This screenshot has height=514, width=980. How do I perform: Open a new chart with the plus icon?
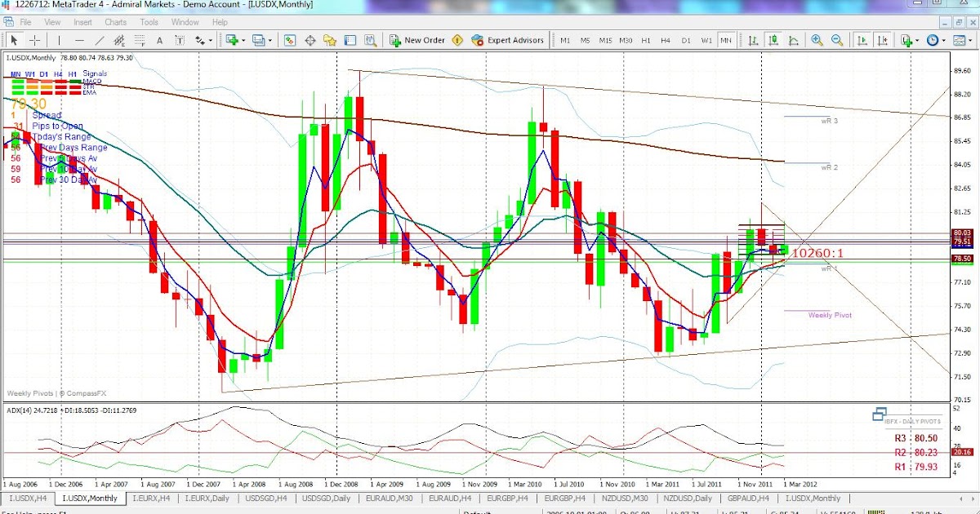232,40
